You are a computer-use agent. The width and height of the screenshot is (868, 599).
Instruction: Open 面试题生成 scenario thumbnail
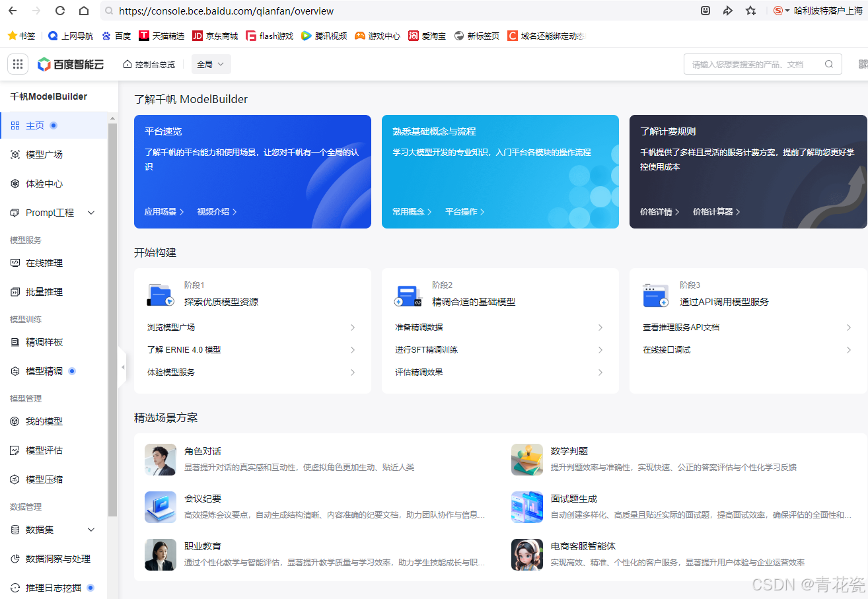[527, 507]
